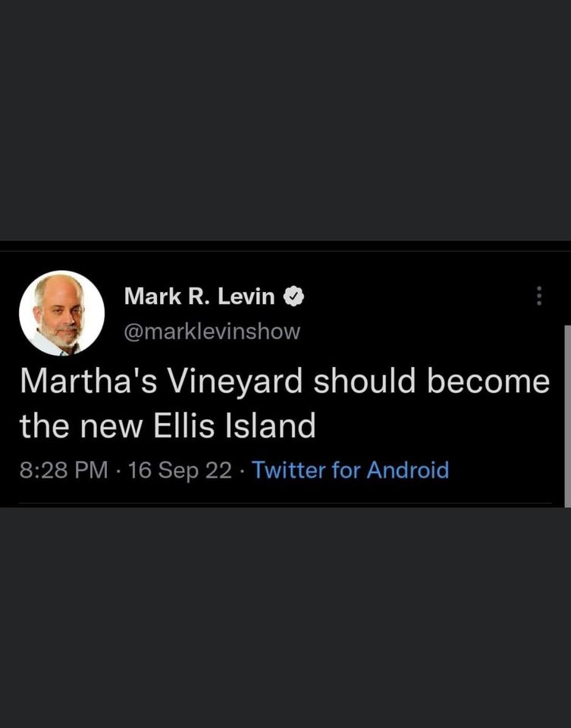Open the three-dot more options menu

click(539, 296)
